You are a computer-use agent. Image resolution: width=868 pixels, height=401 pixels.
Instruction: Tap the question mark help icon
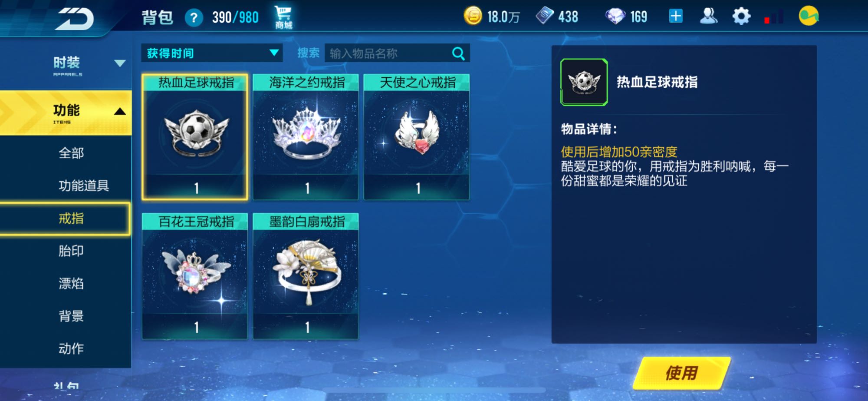click(x=194, y=18)
